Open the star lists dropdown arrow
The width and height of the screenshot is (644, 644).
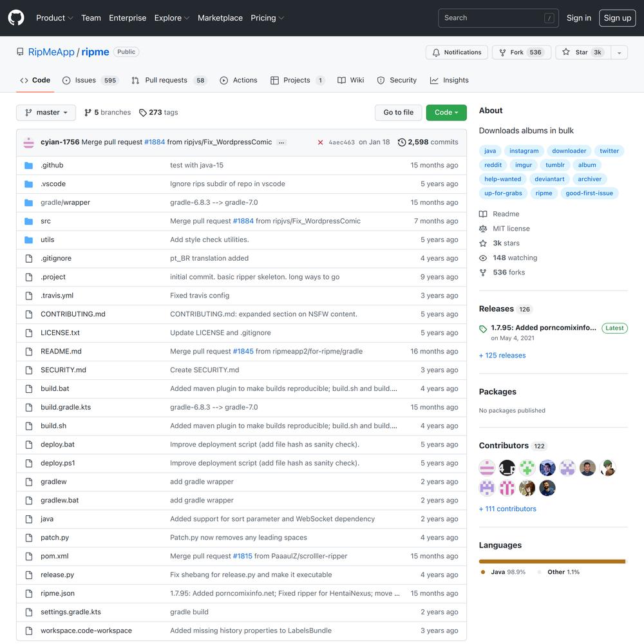(x=619, y=52)
